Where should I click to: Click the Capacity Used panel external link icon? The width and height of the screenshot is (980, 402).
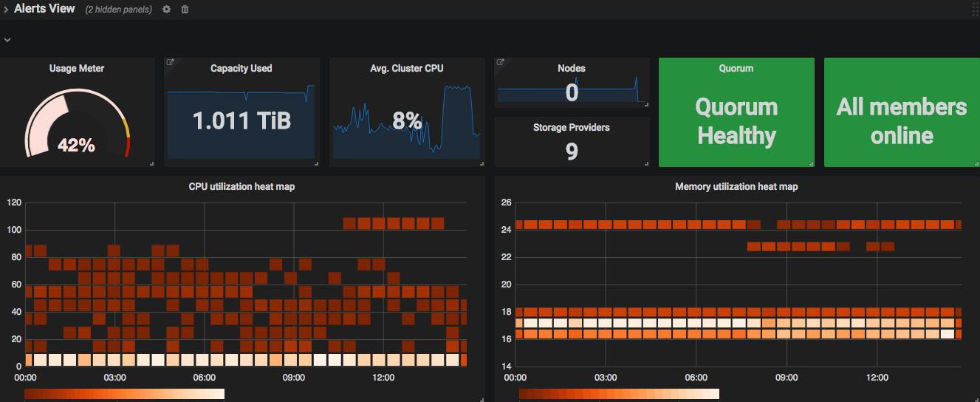pos(171,63)
